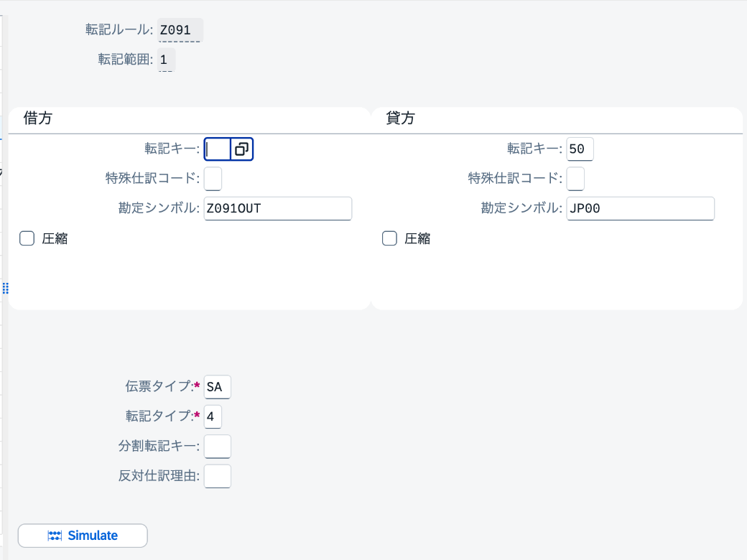Image resolution: width=747 pixels, height=560 pixels.
Task: Tick the 圧縮 checkbox under 借方
Action: (27, 238)
